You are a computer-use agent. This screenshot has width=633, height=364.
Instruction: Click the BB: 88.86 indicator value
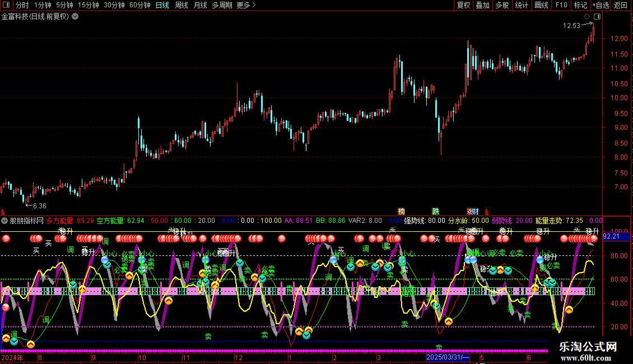(x=331, y=221)
